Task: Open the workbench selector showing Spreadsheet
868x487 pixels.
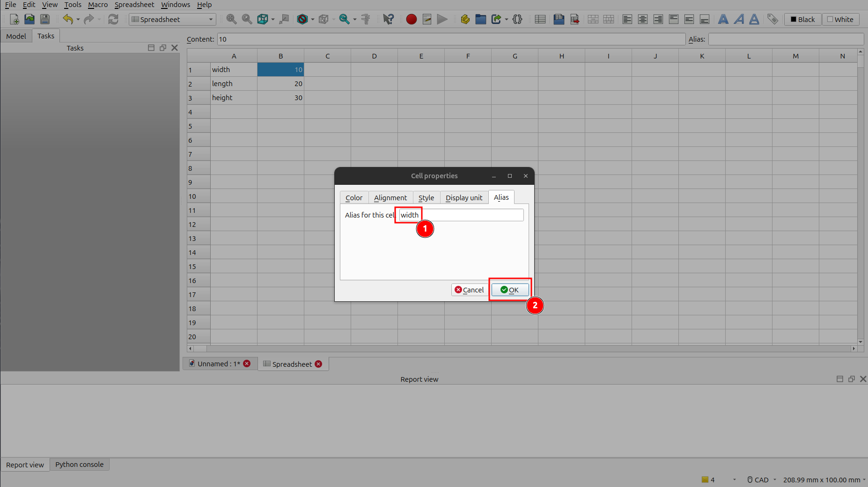Action: tap(172, 19)
